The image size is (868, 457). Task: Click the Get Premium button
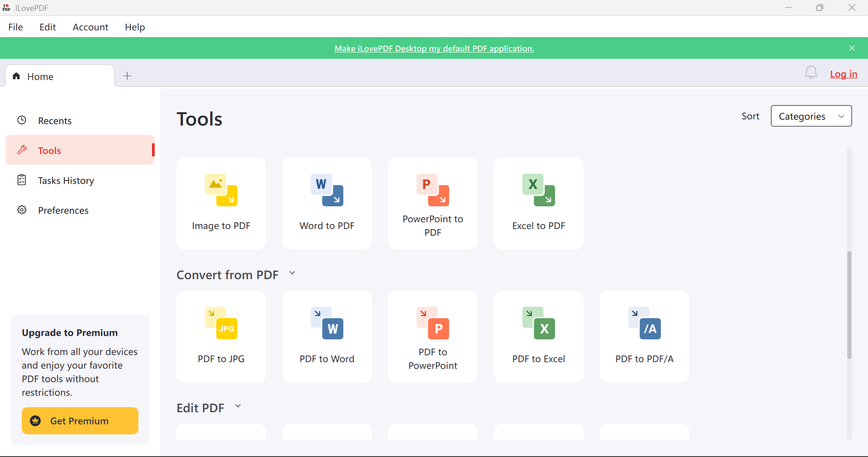pos(80,421)
